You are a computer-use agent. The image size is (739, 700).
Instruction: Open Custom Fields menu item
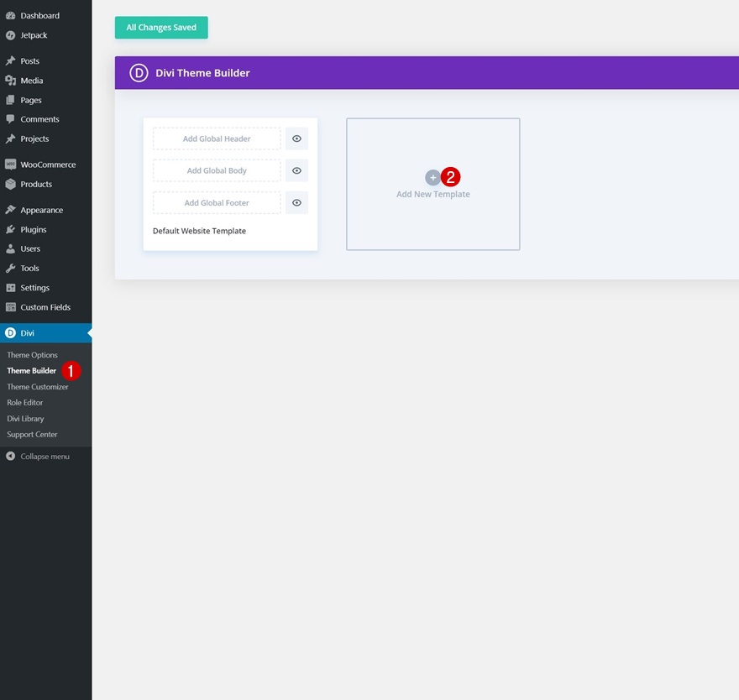[45, 307]
